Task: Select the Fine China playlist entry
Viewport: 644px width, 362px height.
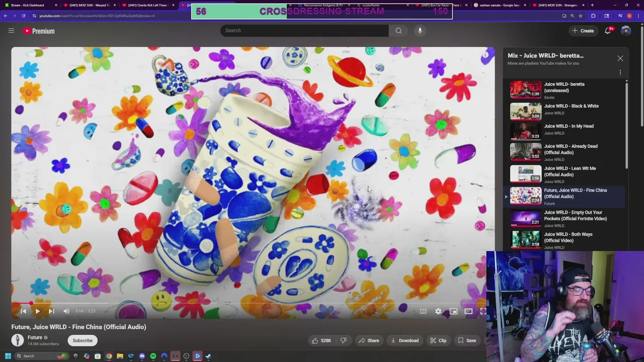Action: pos(567,196)
